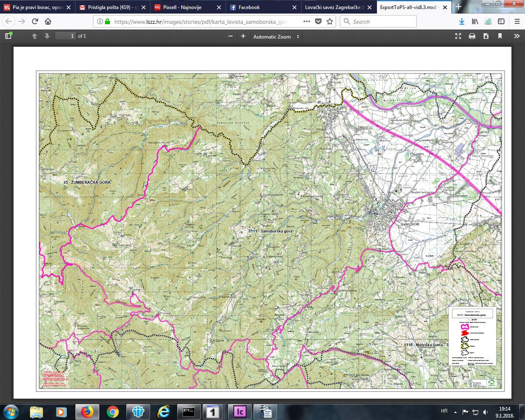The image size is (525, 420).
Task: Reload the current page
Action: pyautogui.click(x=35, y=22)
